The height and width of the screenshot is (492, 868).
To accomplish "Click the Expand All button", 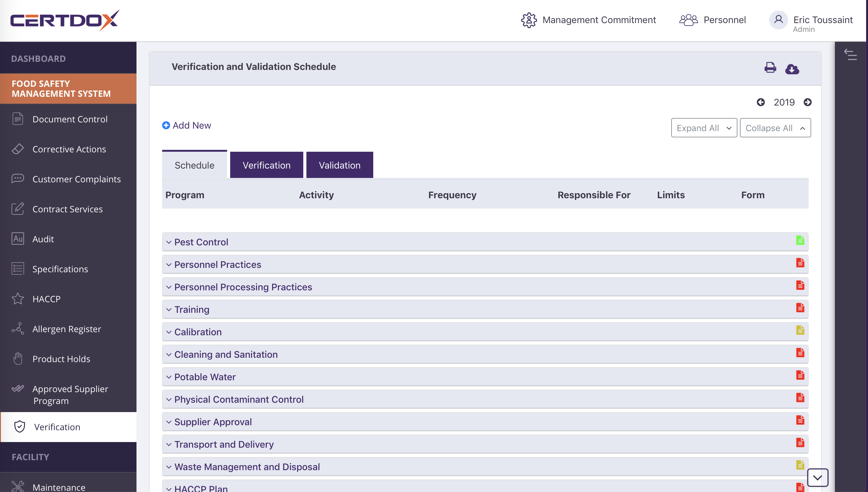I will (704, 128).
